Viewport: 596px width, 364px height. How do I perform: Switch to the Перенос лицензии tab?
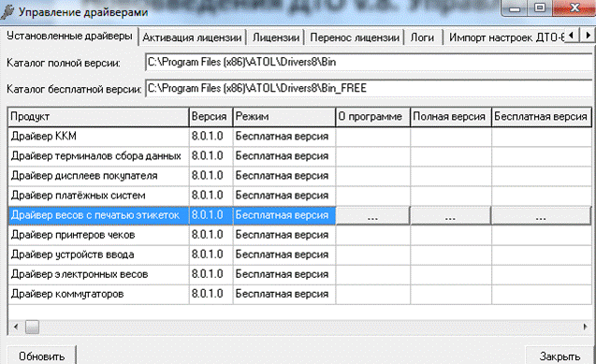[x=355, y=37]
